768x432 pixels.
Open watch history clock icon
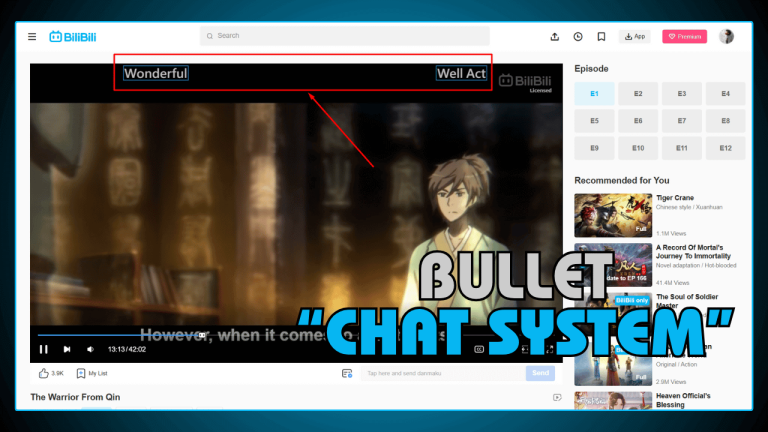tap(578, 37)
